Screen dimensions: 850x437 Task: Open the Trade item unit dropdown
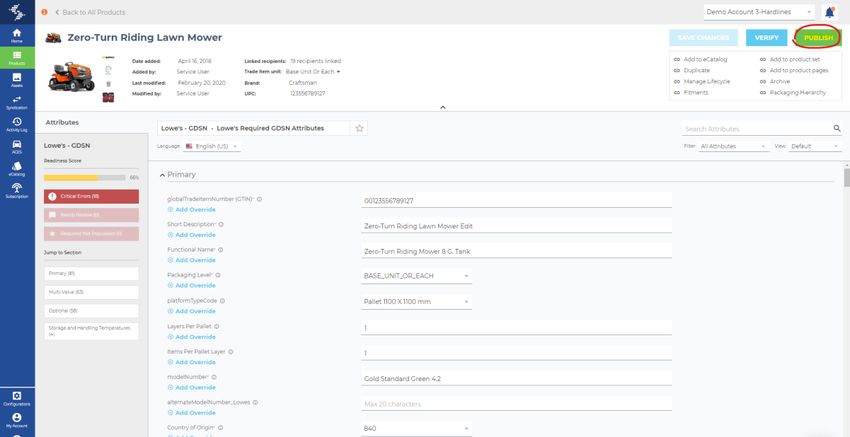click(x=313, y=72)
